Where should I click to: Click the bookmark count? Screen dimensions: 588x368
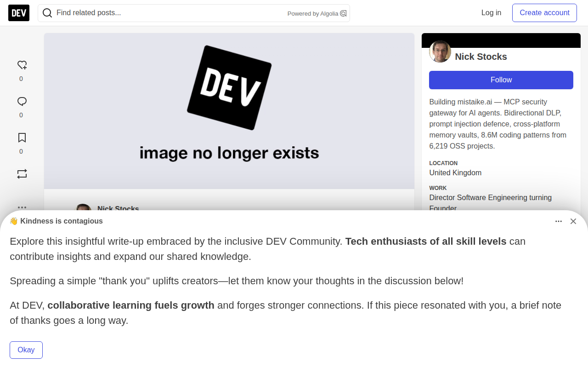(x=21, y=151)
